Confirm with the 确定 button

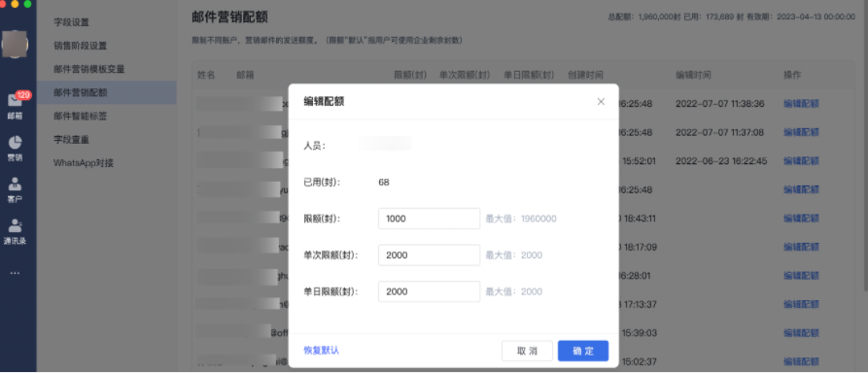point(583,351)
